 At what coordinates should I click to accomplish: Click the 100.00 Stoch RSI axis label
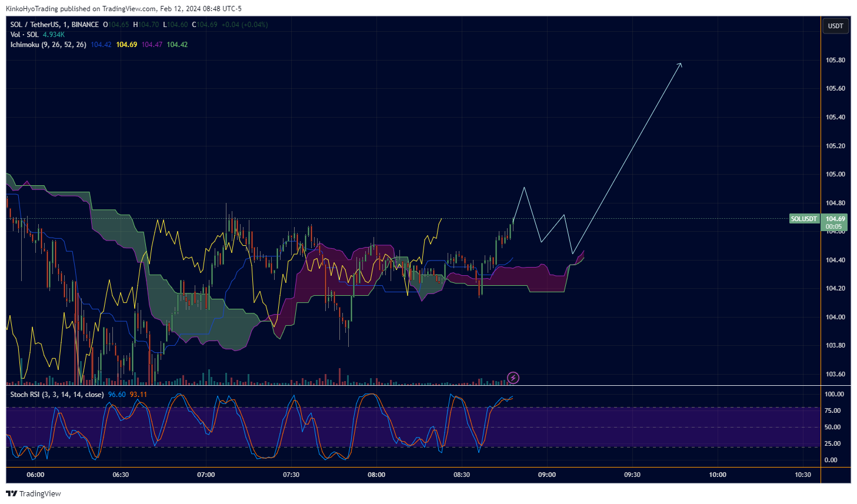[834, 394]
